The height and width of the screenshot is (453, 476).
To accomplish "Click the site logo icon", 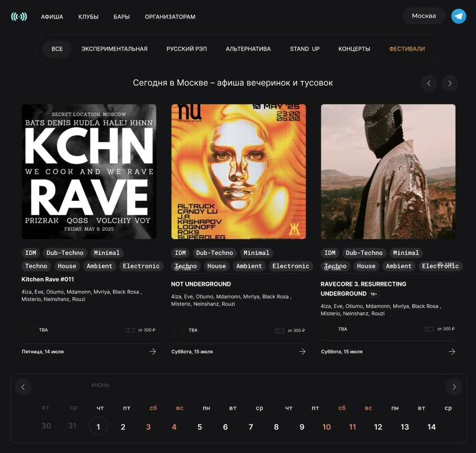I will [19, 16].
